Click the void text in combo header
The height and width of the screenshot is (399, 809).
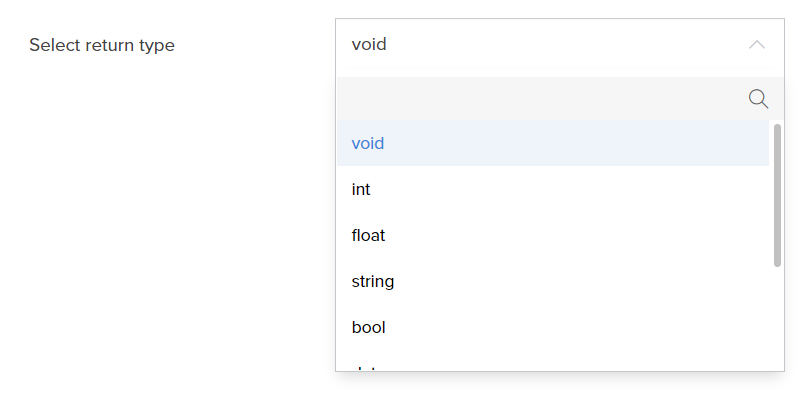(369, 44)
